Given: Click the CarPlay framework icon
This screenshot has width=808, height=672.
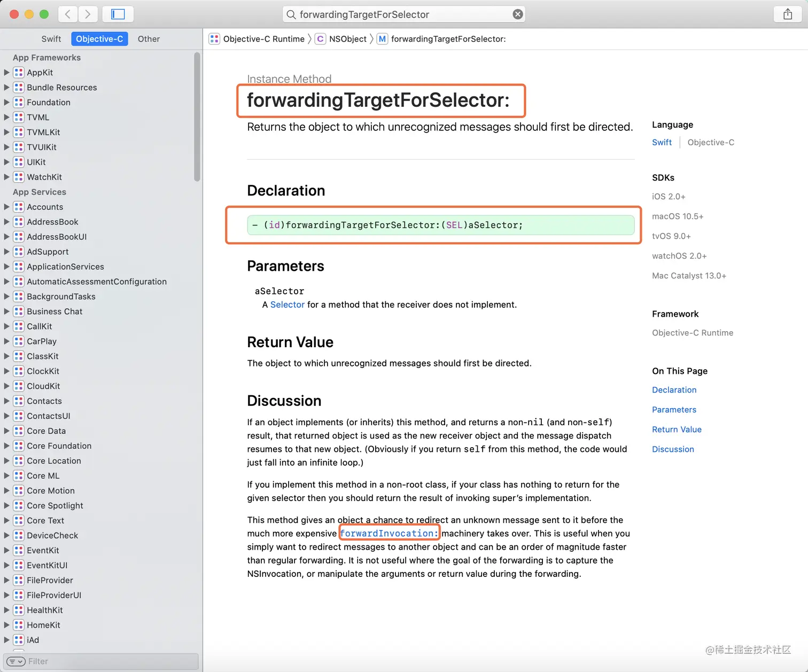Looking at the screenshot, I should (x=19, y=342).
